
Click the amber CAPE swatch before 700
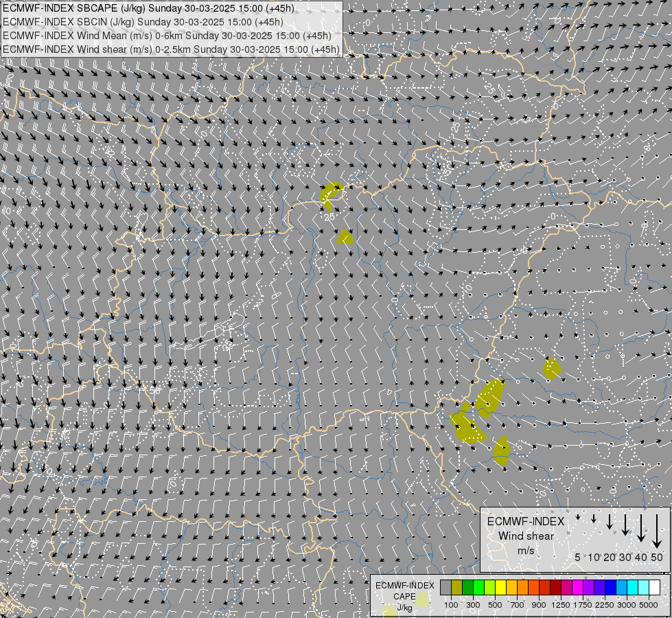coord(511,588)
